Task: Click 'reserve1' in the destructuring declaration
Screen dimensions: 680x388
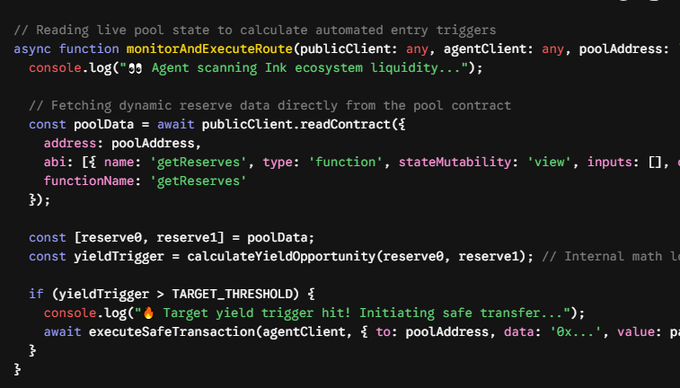Action: (x=187, y=238)
